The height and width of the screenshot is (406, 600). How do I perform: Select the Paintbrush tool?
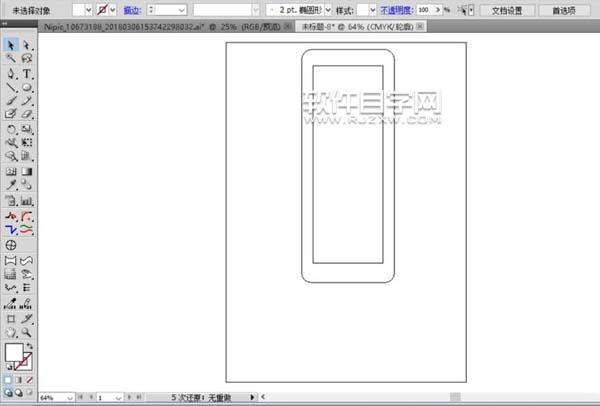point(11,101)
